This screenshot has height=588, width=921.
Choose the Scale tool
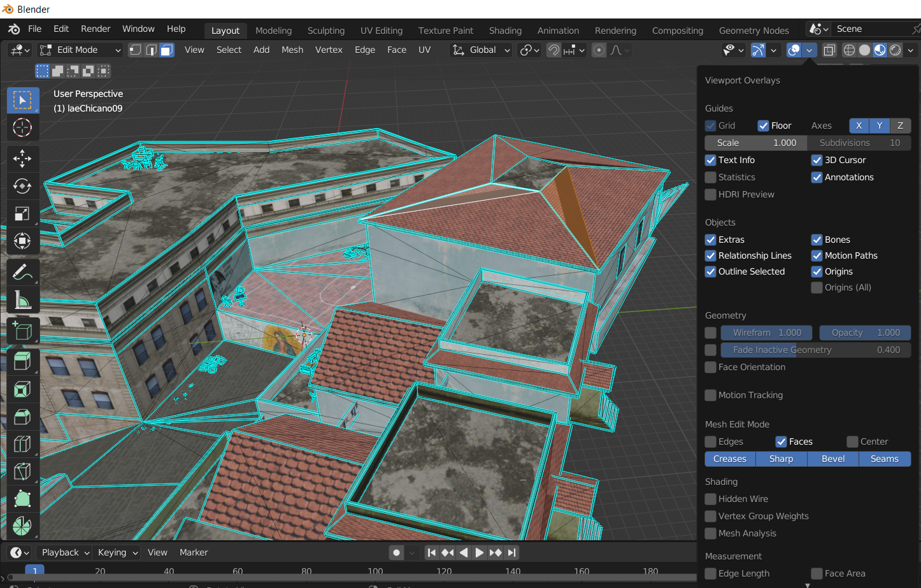coord(22,213)
